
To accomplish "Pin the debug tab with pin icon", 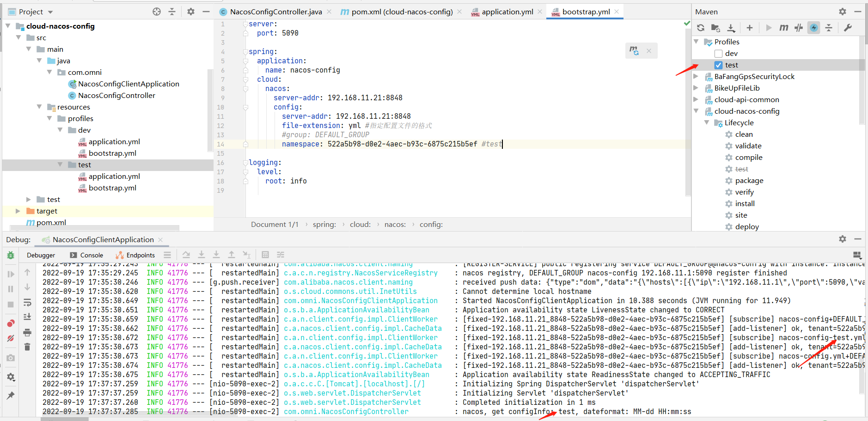I will [11, 396].
